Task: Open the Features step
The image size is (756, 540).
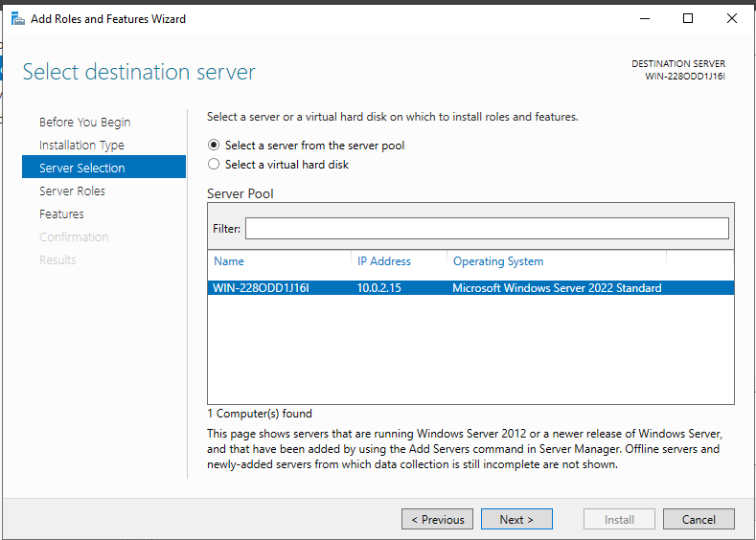Action: (x=61, y=214)
